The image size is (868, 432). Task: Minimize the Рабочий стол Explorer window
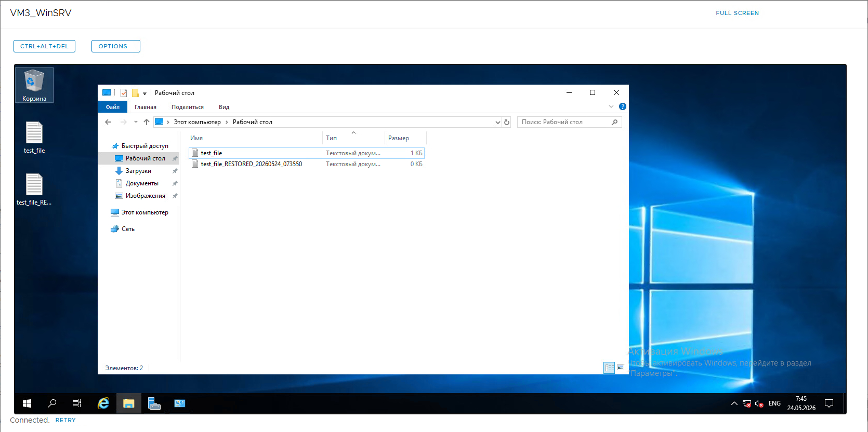(569, 92)
